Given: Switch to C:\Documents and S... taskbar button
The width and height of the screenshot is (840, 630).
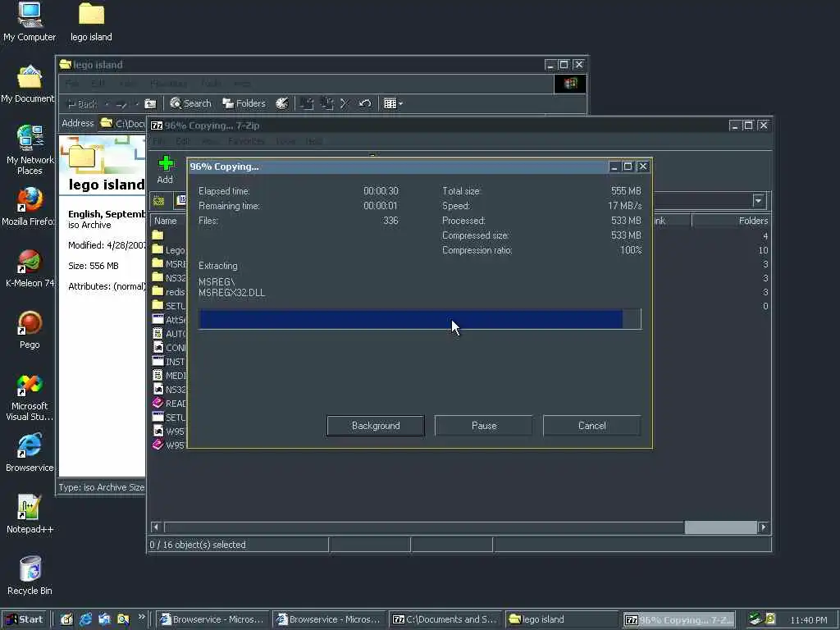Looking at the screenshot, I should pos(445,619).
